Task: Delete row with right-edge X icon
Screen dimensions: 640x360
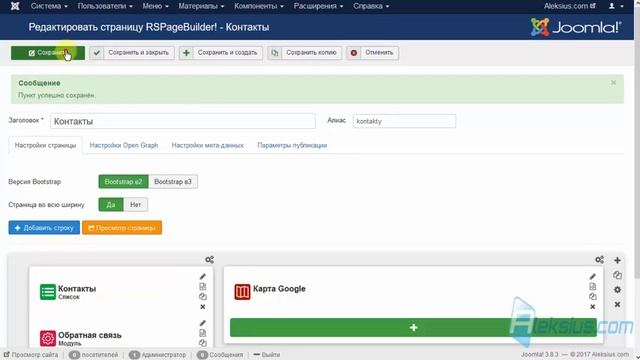Action: pos(617,304)
